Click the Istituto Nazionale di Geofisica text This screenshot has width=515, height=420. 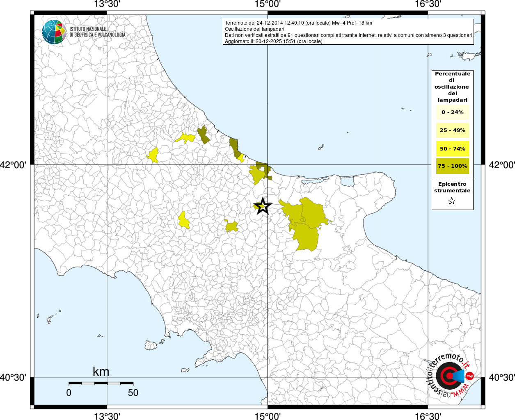coord(97,32)
